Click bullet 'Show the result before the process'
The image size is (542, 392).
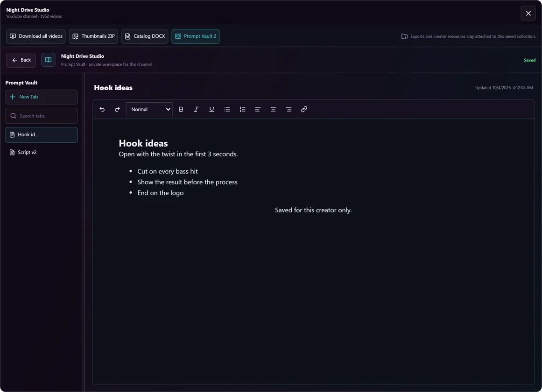[x=187, y=182]
